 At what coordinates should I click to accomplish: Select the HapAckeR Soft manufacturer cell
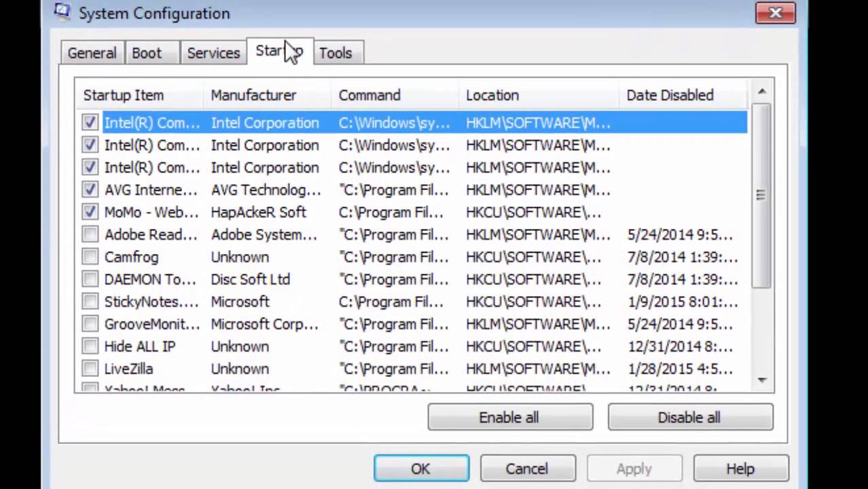point(258,212)
